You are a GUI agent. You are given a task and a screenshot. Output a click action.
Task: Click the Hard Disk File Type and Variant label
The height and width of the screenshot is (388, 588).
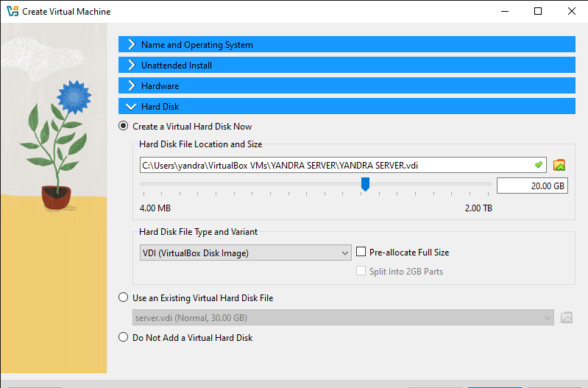198,232
